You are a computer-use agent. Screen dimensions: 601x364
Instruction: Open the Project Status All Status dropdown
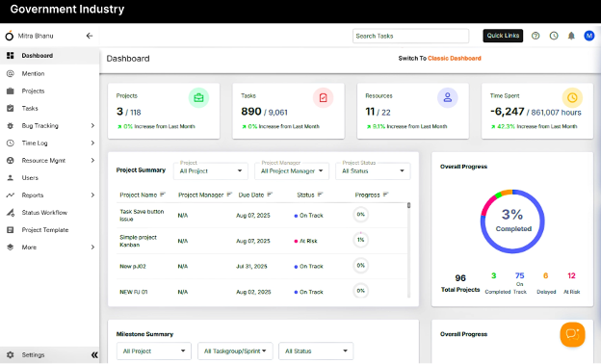(373, 171)
